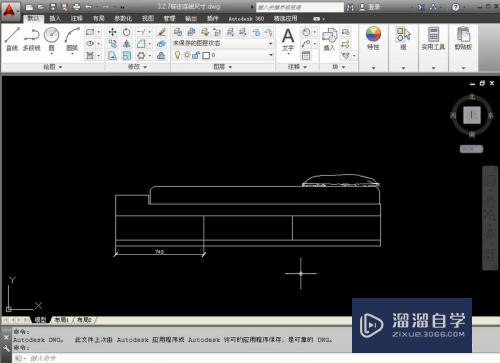Click the WCS dropdown below the ViewCube
500x363 pixels.
pyautogui.click(x=471, y=149)
